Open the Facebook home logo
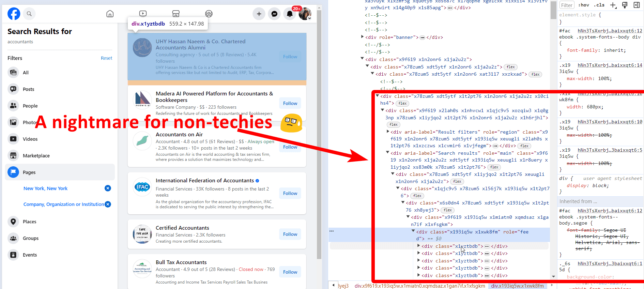Image resolution: width=644 pixels, height=289 pixels. tap(14, 14)
